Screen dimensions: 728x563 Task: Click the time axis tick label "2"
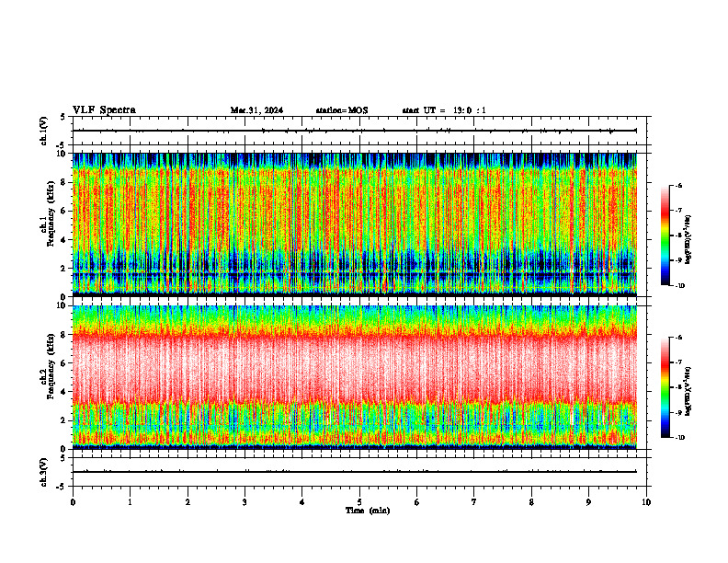point(188,502)
